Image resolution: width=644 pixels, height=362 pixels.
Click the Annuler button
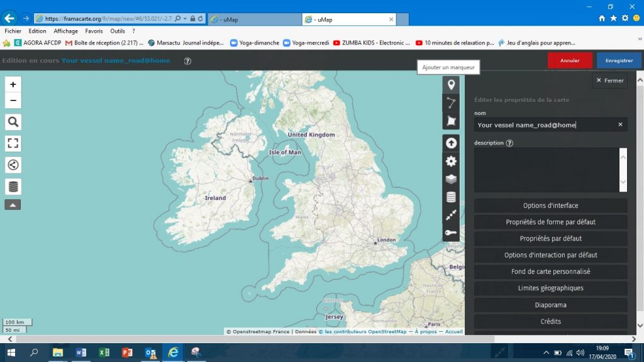click(x=570, y=61)
